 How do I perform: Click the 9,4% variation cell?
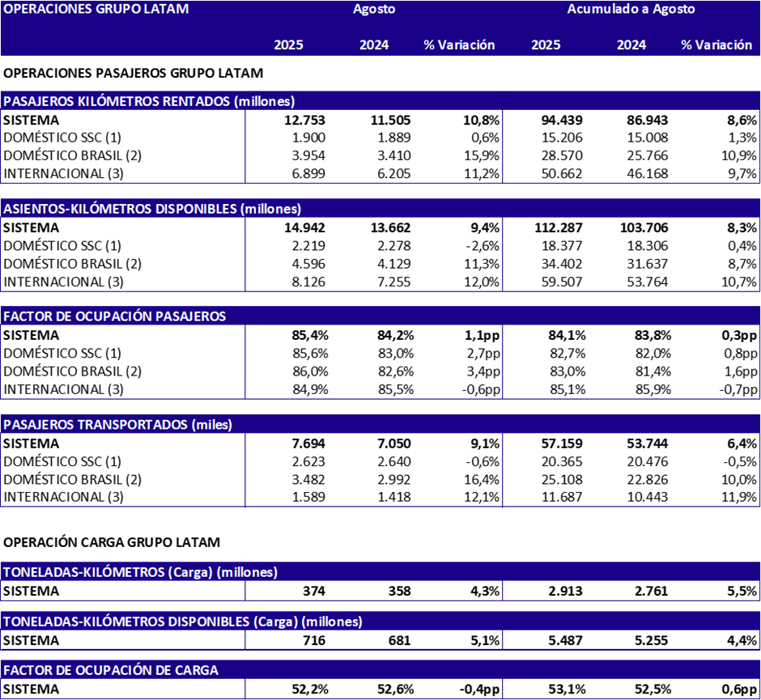click(485, 228)
